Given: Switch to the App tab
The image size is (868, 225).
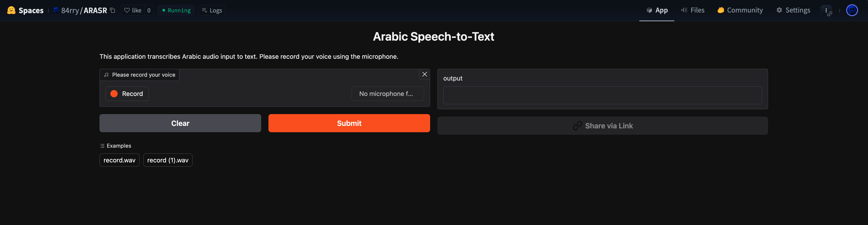Looking at the screenshot, I should pyautogui.click(x=657, y=10).
